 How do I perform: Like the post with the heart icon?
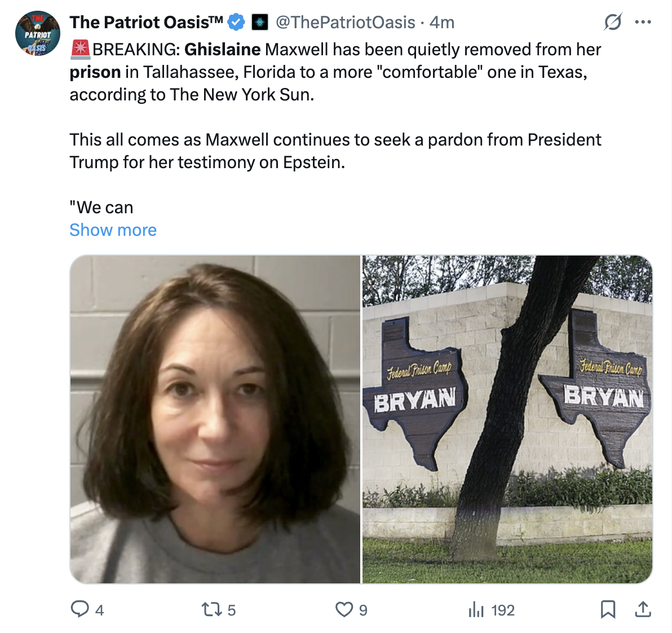(344, 609)
